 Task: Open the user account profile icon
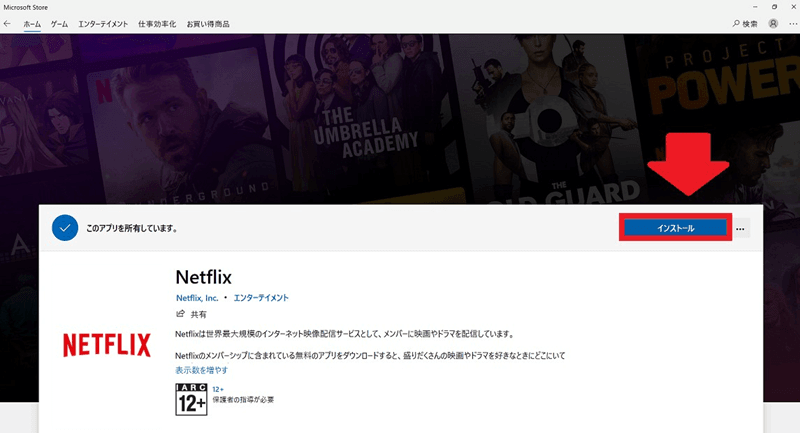(773, 23)
